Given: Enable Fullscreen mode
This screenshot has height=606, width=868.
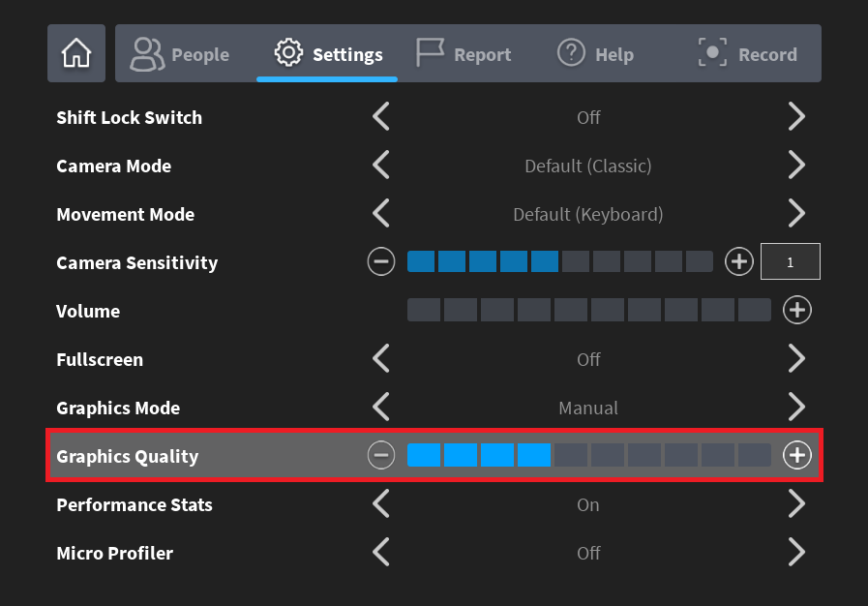Looking at the screenshot, I should pyautogui.click(x=796, y=358).
